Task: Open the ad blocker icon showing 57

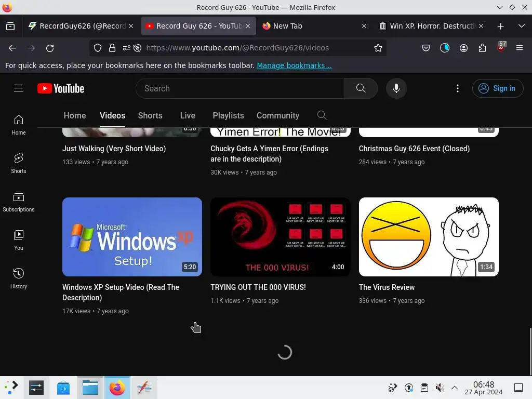Action: click(x=501, y=47)
